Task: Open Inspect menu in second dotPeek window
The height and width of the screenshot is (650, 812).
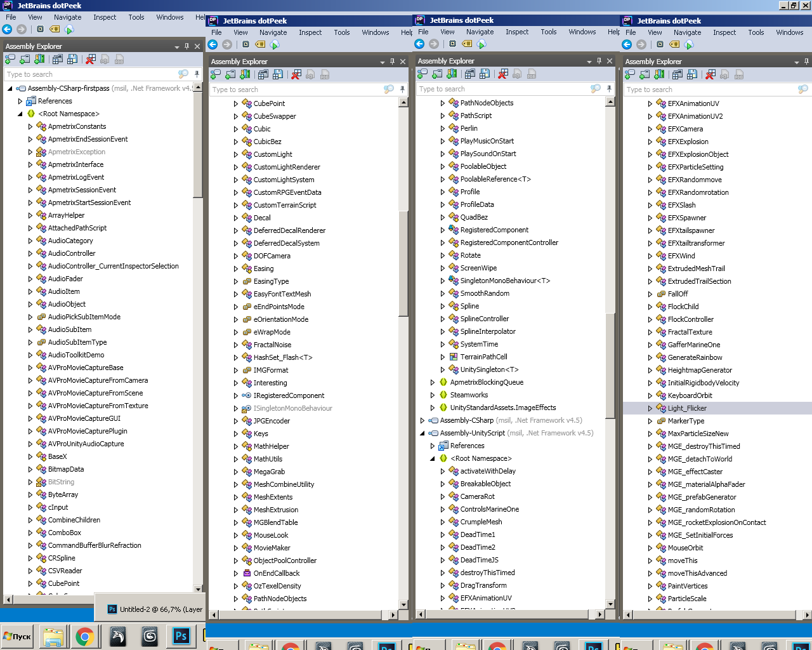Action: pos(310,32)
